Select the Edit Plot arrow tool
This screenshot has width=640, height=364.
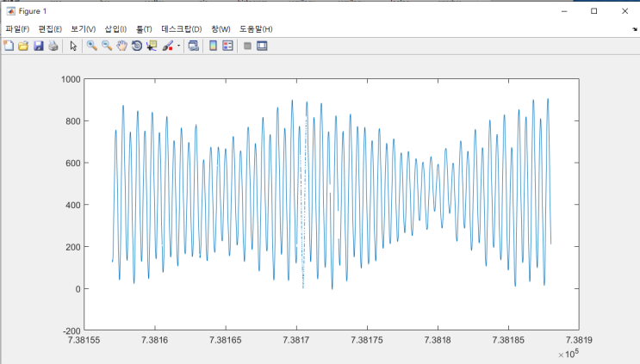coord(73,46)
